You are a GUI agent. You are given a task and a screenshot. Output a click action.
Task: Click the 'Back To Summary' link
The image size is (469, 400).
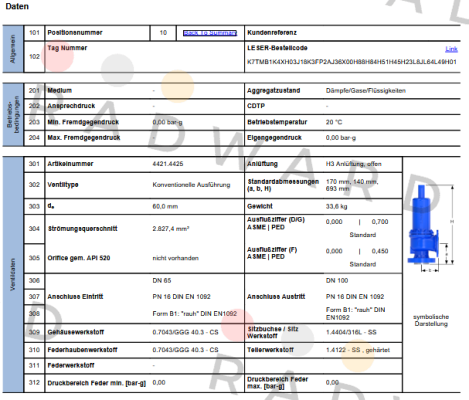point(210,33)
